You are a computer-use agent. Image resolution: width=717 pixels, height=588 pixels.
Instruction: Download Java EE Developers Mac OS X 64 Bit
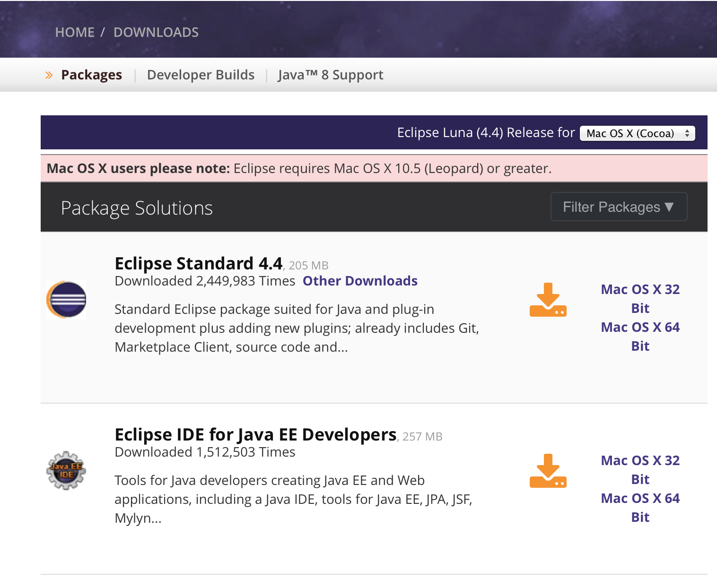tap(640, 508)
